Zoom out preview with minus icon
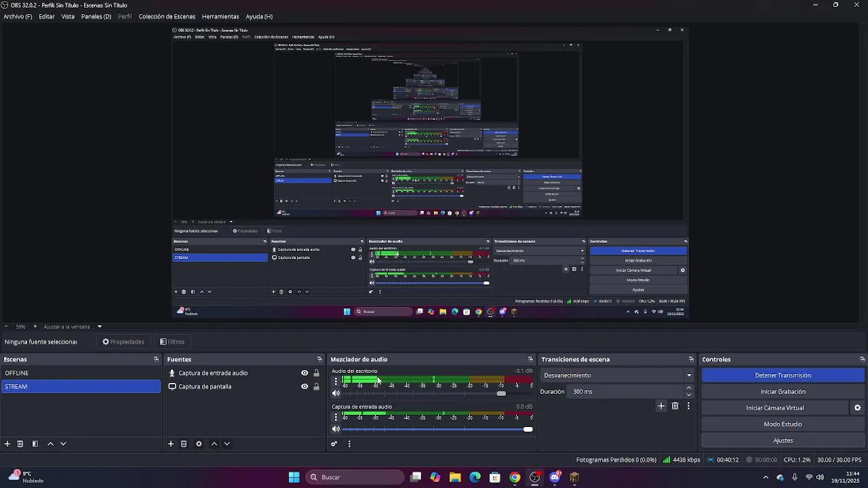Screen dimensions: 868x488 (x=6, y=327)
